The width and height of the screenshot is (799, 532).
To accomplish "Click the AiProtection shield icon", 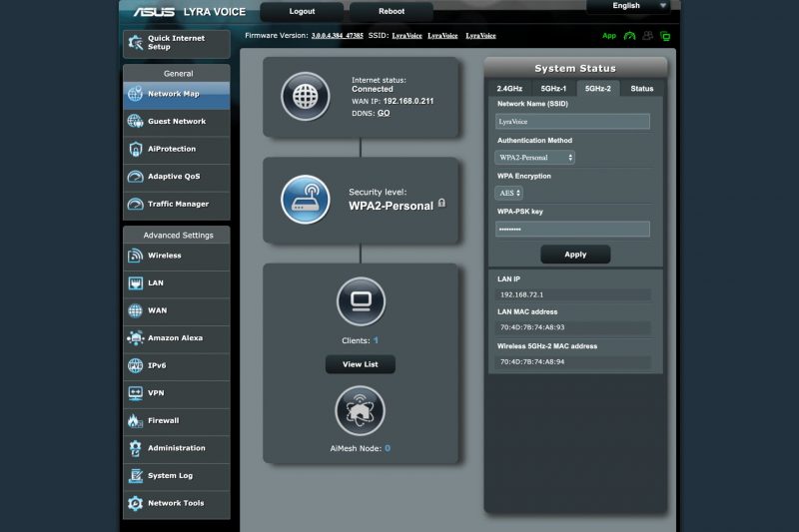I will [136, 149].
